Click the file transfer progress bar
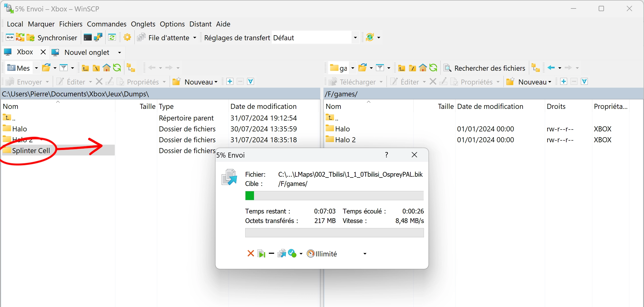644x307 pixels. coord(334,195)
